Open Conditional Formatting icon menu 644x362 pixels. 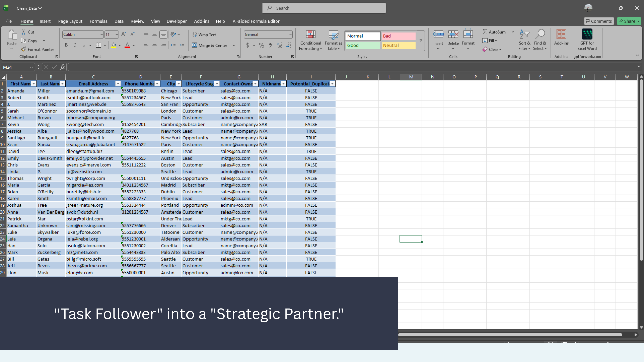(311, 34)
